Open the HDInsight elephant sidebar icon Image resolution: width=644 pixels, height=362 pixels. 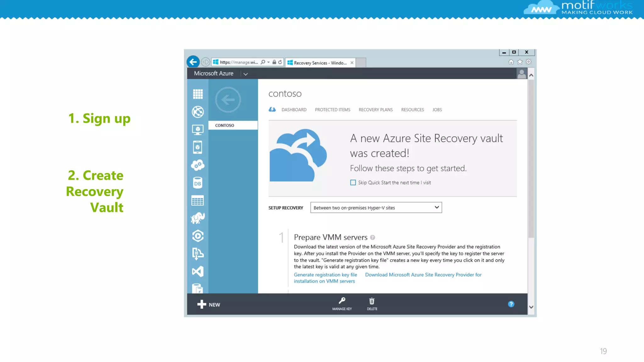198,218
